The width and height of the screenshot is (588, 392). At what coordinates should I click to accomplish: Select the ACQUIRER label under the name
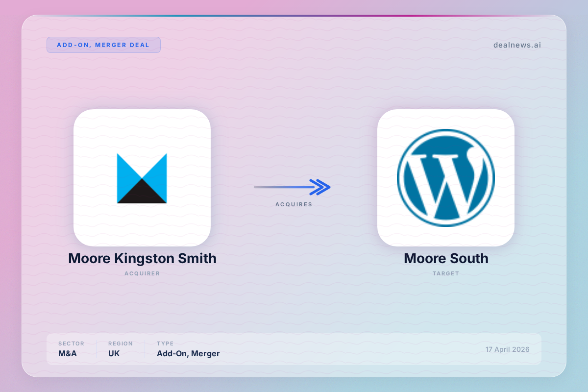tap(142, 273)
